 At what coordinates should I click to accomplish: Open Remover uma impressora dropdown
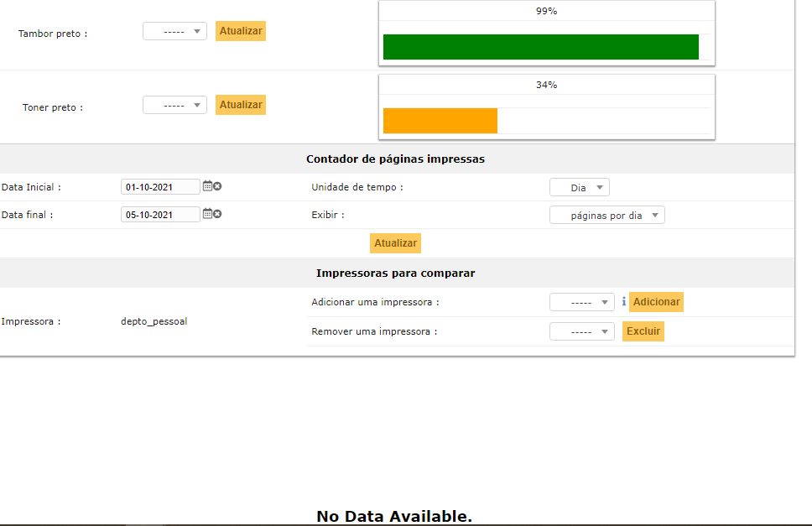pyautogui.click(x=582, y=331)
